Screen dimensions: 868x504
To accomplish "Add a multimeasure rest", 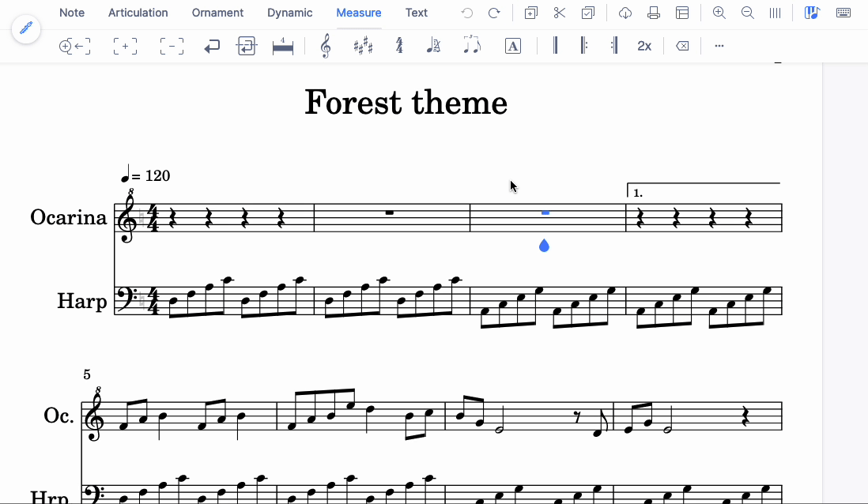I will 282,45.
